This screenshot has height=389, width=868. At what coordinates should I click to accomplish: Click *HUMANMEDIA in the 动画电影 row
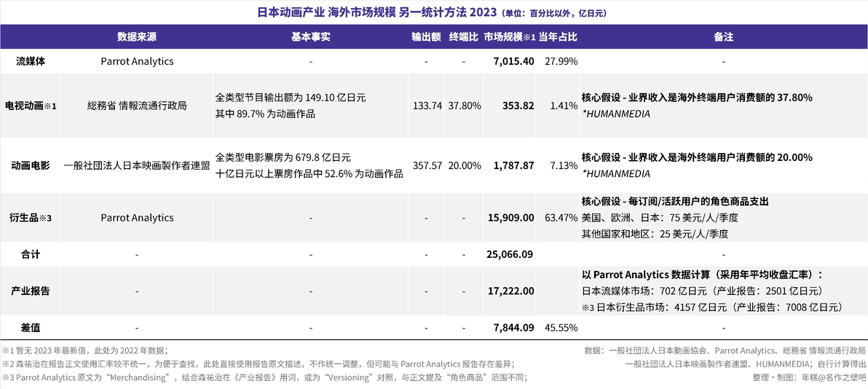pyautogui.click(x=615, y=173)
